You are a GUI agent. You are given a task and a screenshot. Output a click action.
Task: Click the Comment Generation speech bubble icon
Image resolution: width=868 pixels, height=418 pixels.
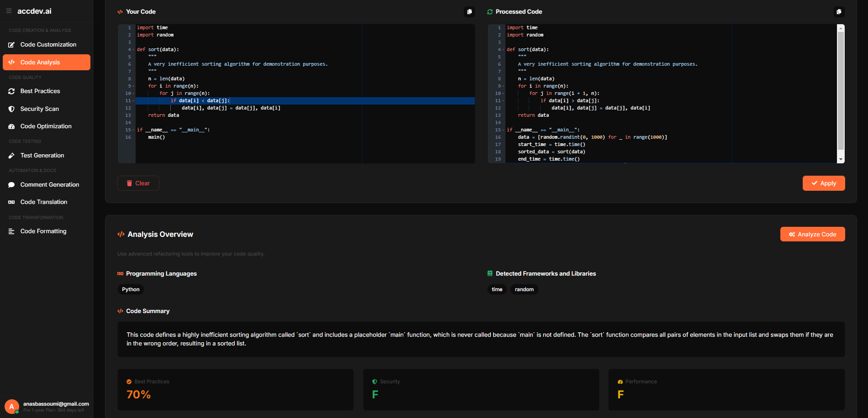pyautogui.click(x=11, y=185)
